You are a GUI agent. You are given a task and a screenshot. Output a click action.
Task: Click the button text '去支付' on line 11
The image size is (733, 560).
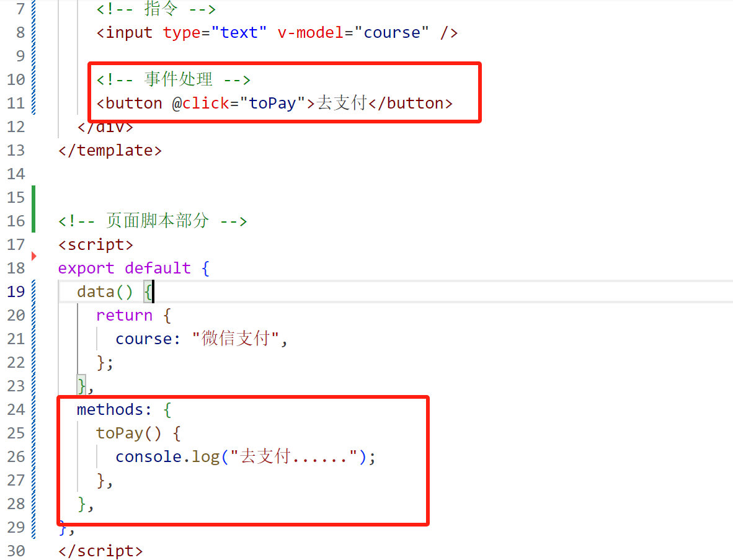(342, 103)
